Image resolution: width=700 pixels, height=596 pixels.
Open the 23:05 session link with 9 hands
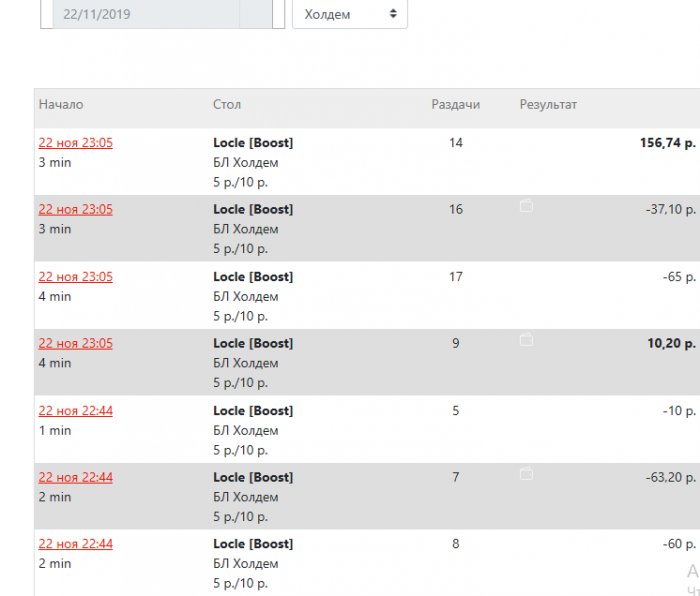(76, 344)
